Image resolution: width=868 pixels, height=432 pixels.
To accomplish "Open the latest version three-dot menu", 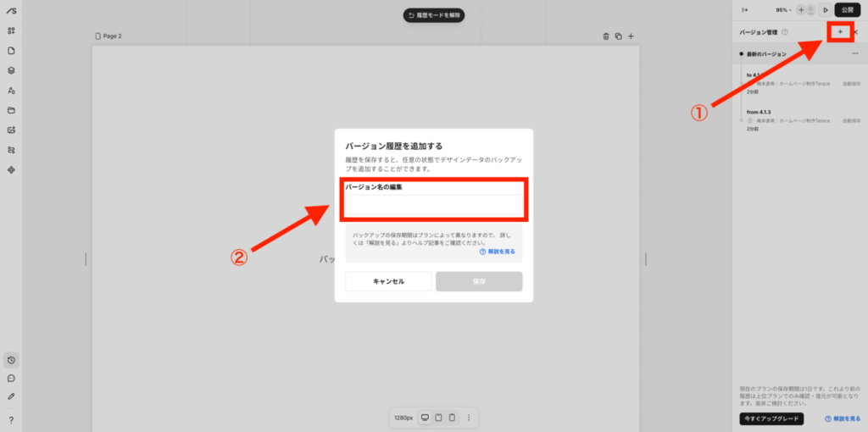I will [854, 54].
